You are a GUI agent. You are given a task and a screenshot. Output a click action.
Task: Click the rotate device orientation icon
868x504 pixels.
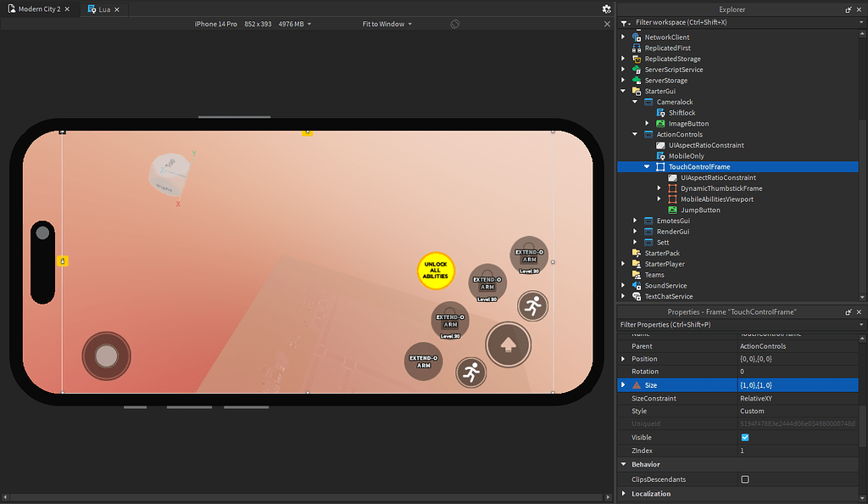[455, 24]
